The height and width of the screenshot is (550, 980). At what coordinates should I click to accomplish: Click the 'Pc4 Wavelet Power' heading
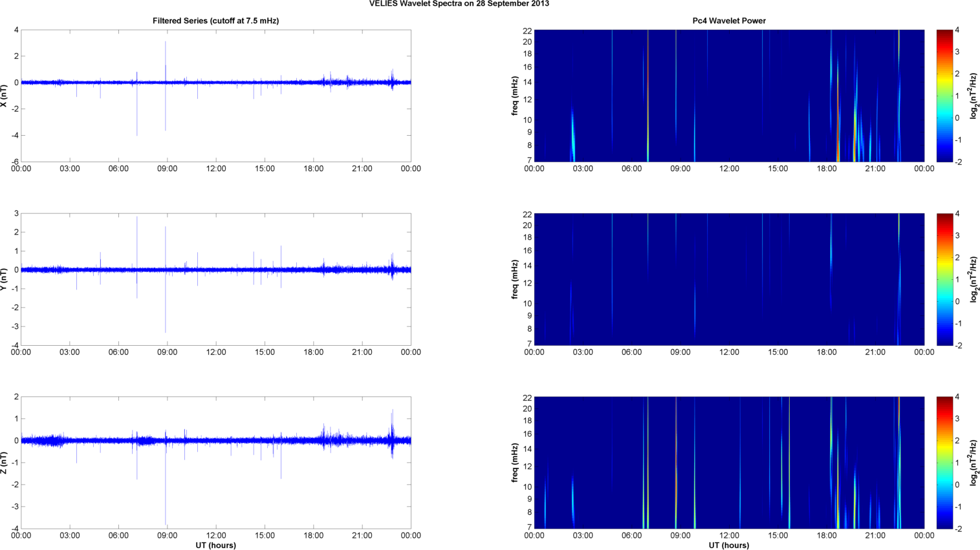coord(729,21)
